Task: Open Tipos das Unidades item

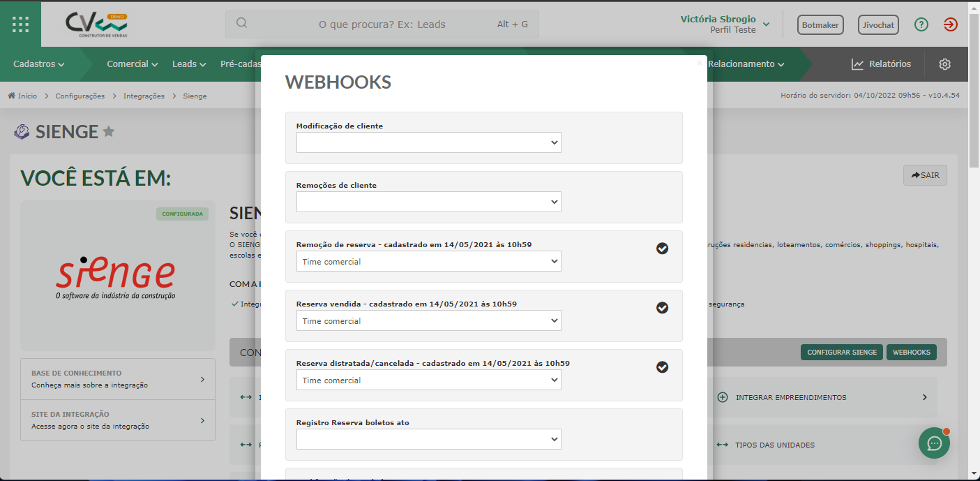Action: point(823,445)
